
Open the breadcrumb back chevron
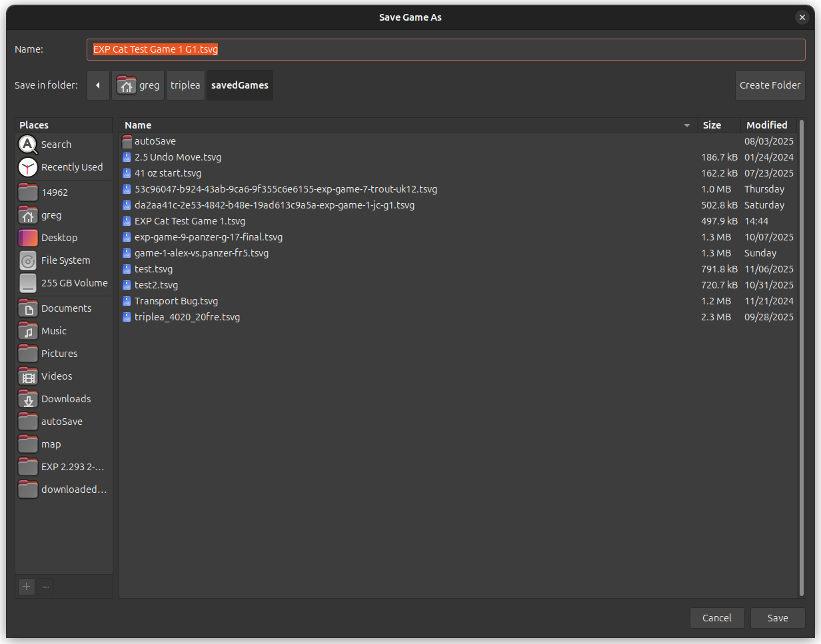(98, 85)
